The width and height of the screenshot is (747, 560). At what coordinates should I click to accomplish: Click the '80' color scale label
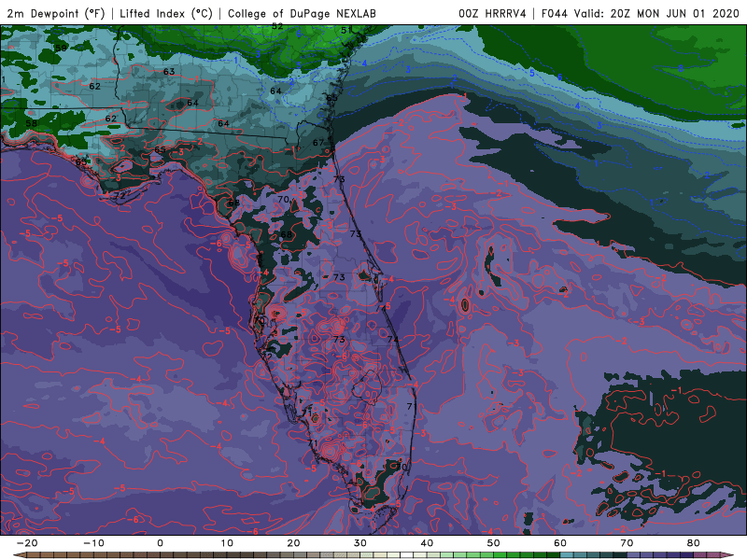click(694, 543)
